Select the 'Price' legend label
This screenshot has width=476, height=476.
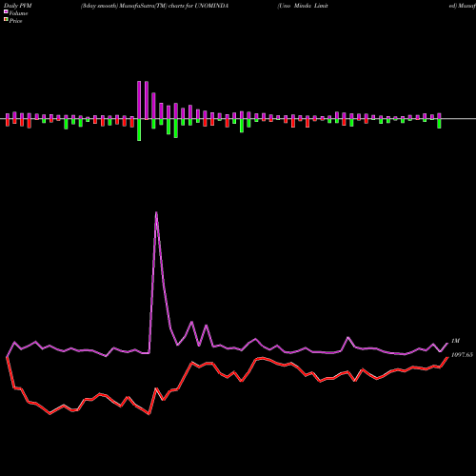[x=15, y=21]
